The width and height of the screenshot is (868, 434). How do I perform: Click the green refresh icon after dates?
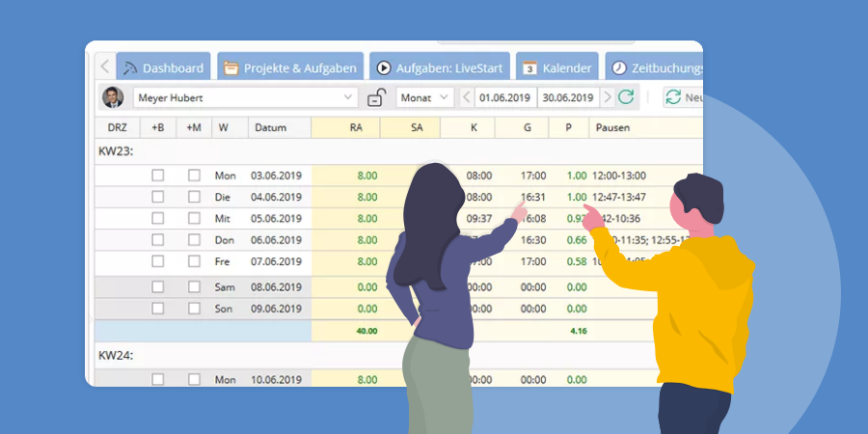[x=626, y=97]
